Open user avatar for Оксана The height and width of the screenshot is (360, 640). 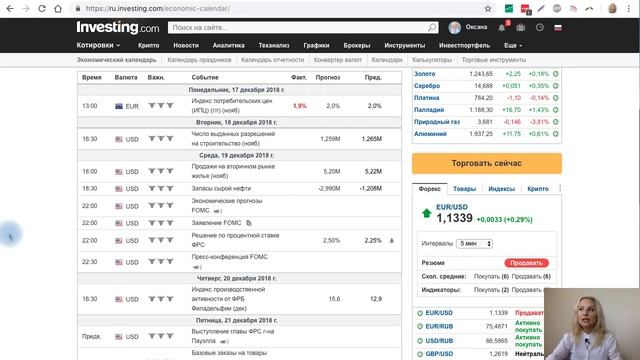pos(454,27)
